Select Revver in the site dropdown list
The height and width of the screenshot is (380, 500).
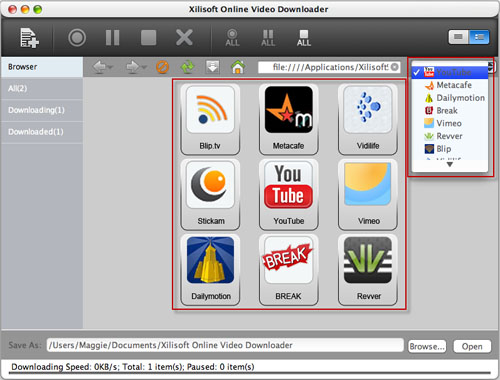click(450, 136)
